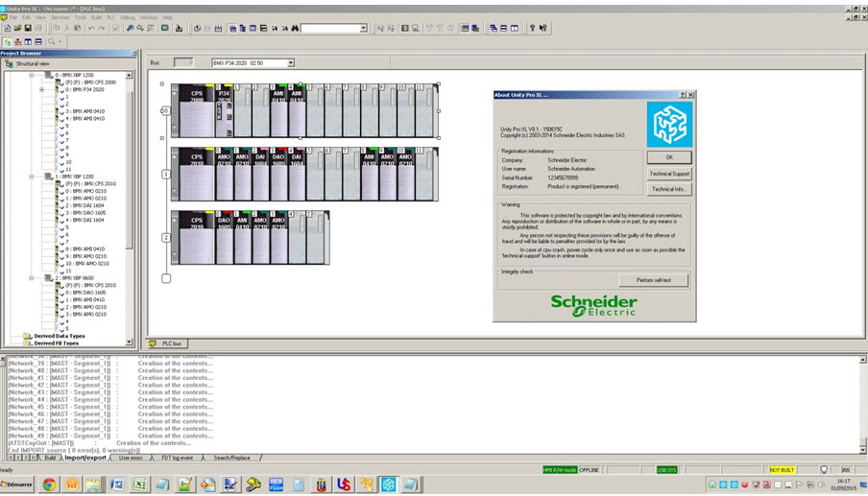Click the DAO 1605 module in rack 2
The image size is (868, 496).
tap(224, 237)
